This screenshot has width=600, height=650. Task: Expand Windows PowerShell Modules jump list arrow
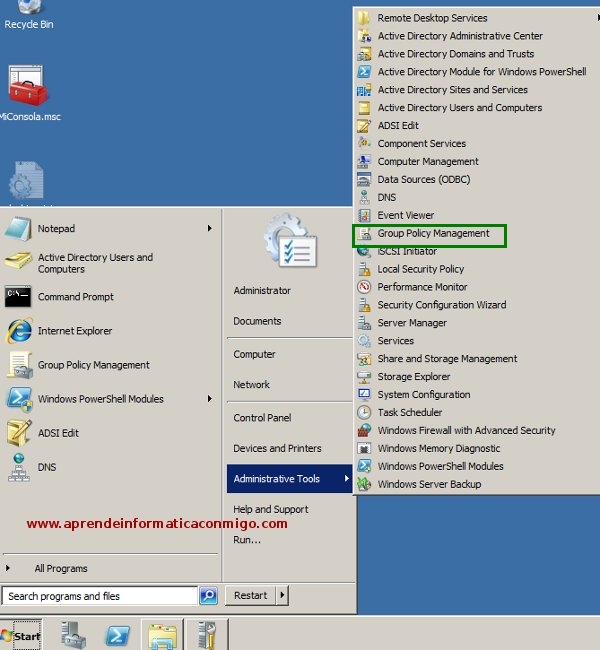pyautogui.click(x=210, y=399)
